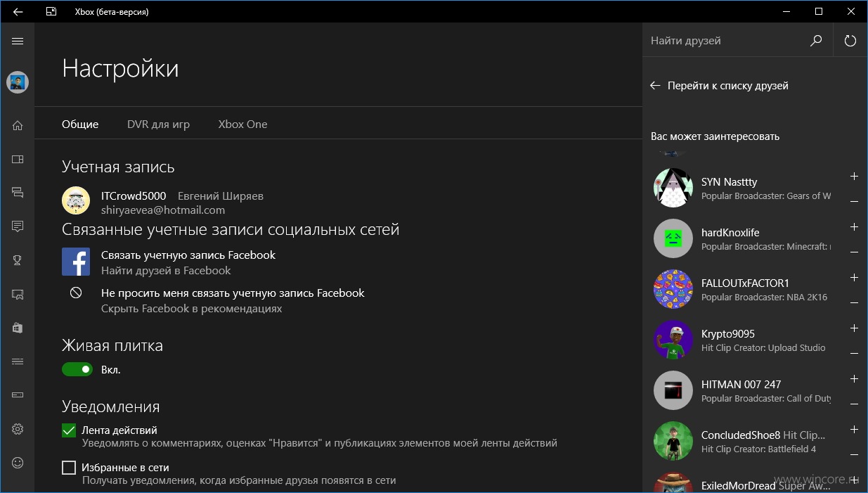Open My Games sidebar icon
Viewport: 868px width, 493px height.
point(18,159)
